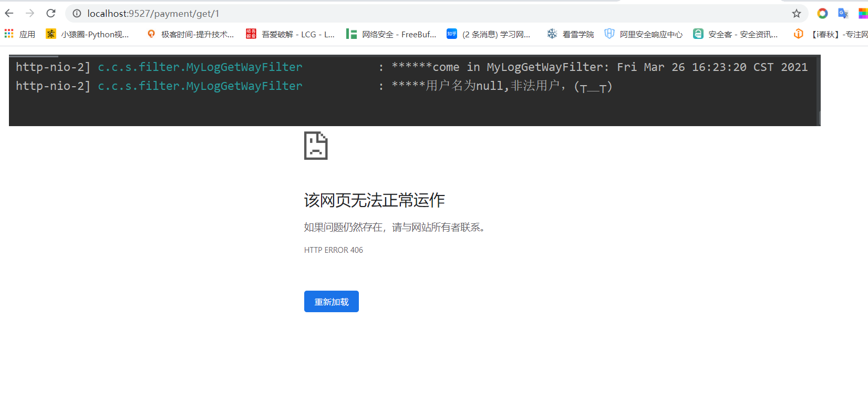Click the sad page error icon
The height and width of the screenshot is (411, 868).
(x=316, y=146)
